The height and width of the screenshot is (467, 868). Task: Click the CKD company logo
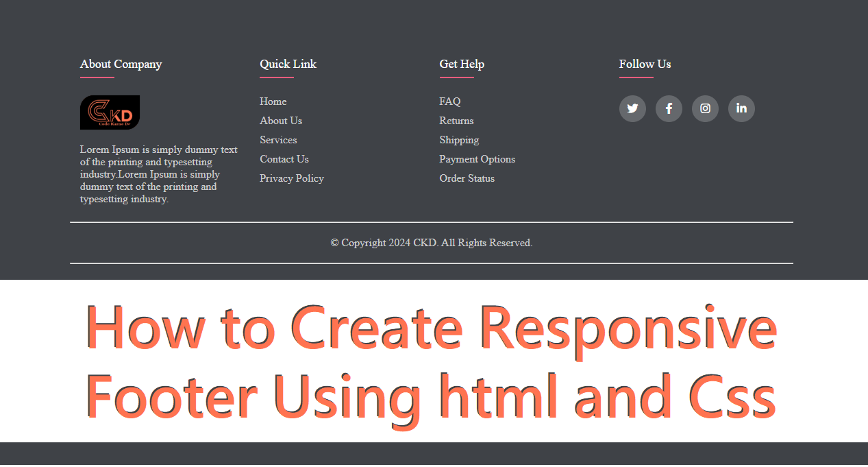tap(110, 112)
